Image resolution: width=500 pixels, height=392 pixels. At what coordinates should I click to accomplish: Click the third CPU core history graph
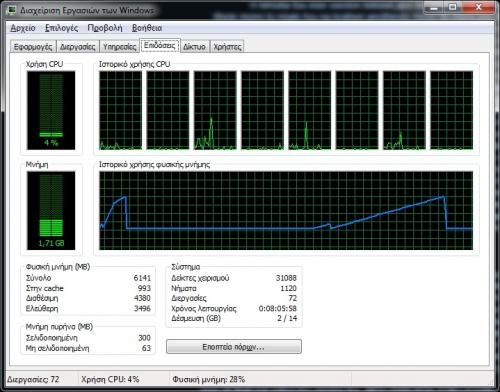[x=215, y=110]
